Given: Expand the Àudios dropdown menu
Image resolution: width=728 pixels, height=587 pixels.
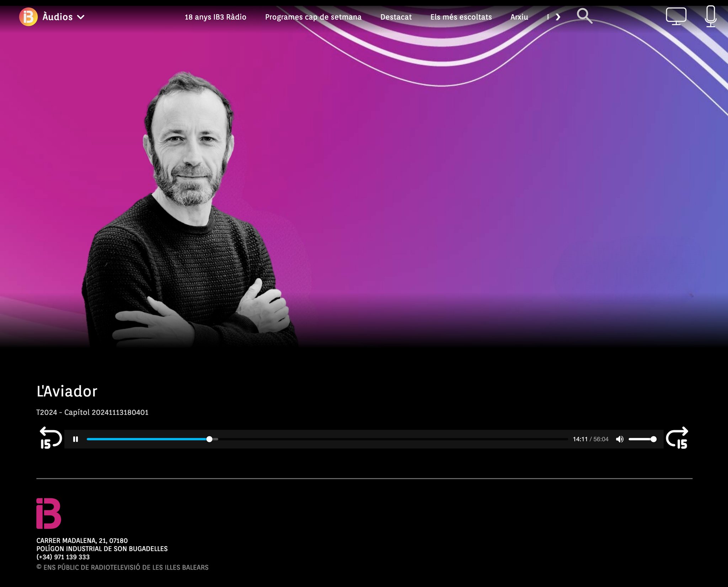Looking at the screenshot, I should (x=64, y=17).
